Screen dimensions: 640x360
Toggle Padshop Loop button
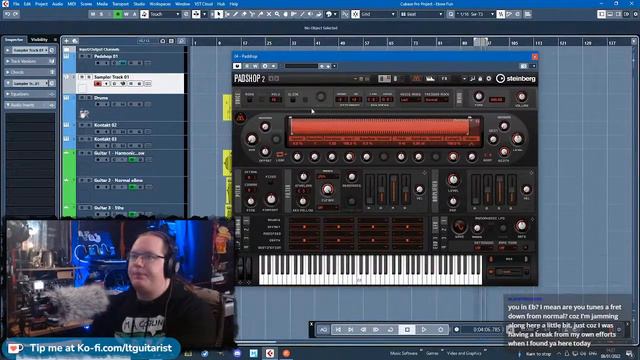pos(280,156)
